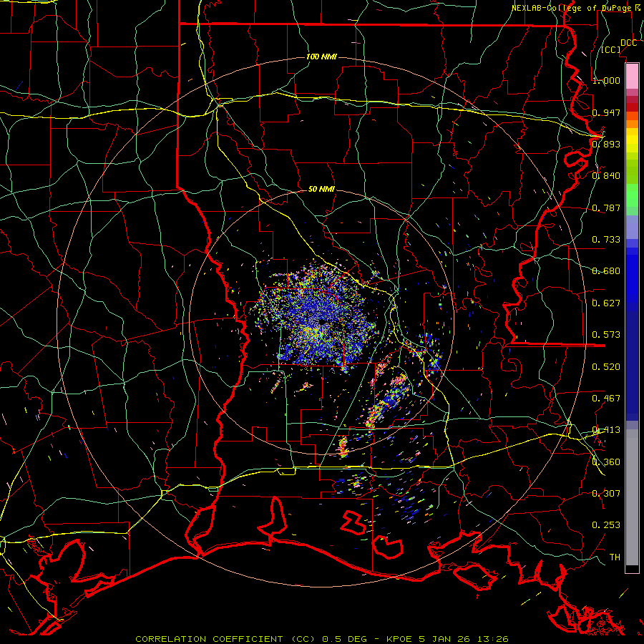Click the 0.947 value on the color scale
Viewport: 644px width, 644px height.
[x=606, y=112]
